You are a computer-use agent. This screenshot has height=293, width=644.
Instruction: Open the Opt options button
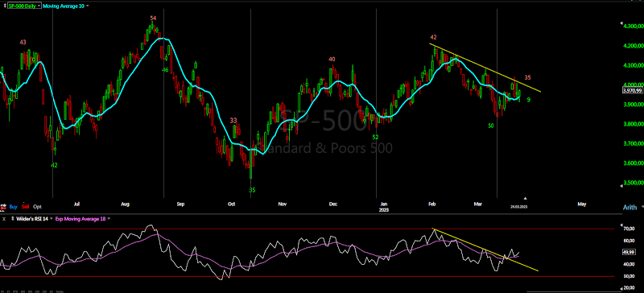coord(37,207)
